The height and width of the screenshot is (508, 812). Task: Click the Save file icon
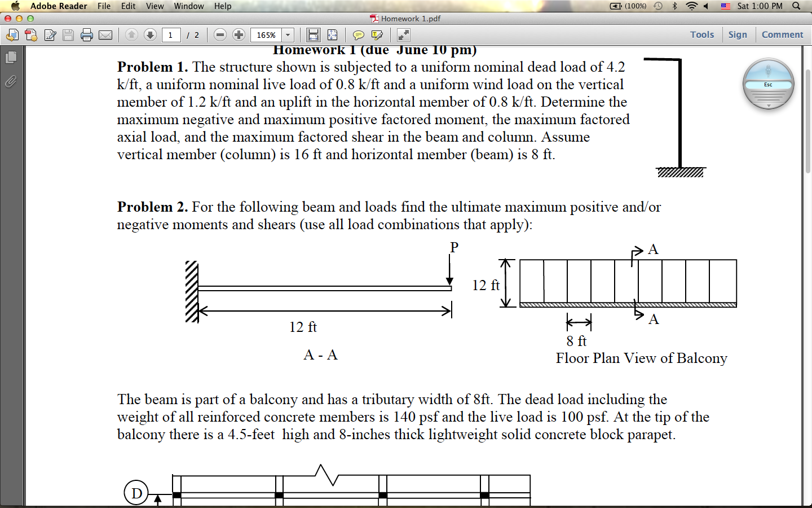68,34
